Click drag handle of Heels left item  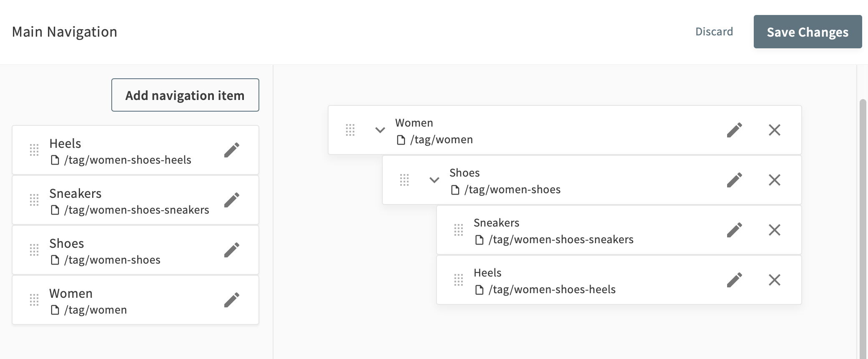pyautogui.click(x=34, y=150)
